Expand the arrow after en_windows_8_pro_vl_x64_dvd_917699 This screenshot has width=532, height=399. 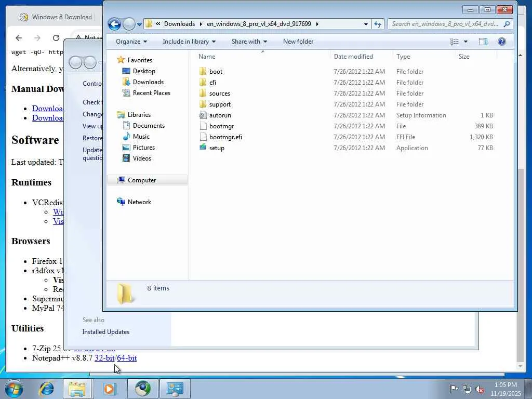tap(317, 24)
